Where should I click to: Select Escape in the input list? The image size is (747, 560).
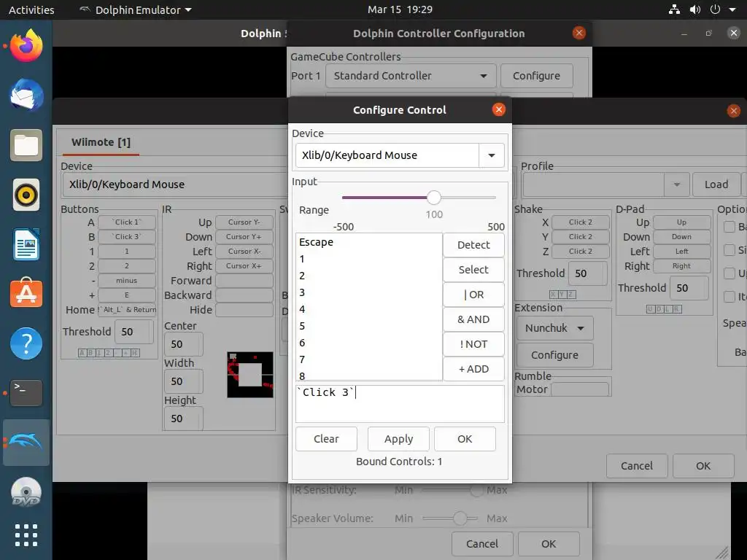click(368, 242)
